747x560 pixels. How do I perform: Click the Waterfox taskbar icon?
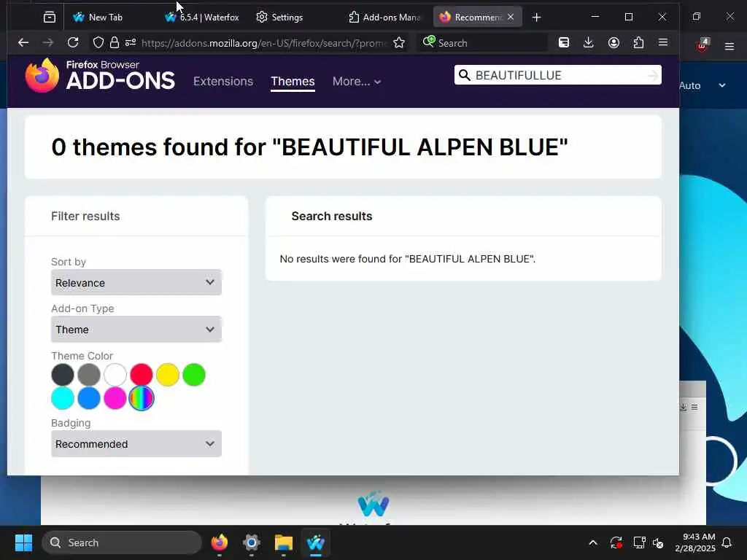pos(315,542)
